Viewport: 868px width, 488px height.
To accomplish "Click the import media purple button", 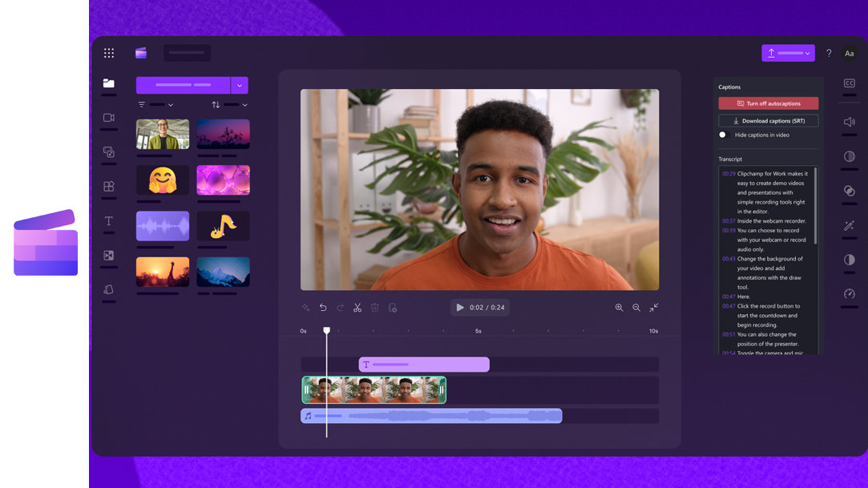I will pos(184,85).
